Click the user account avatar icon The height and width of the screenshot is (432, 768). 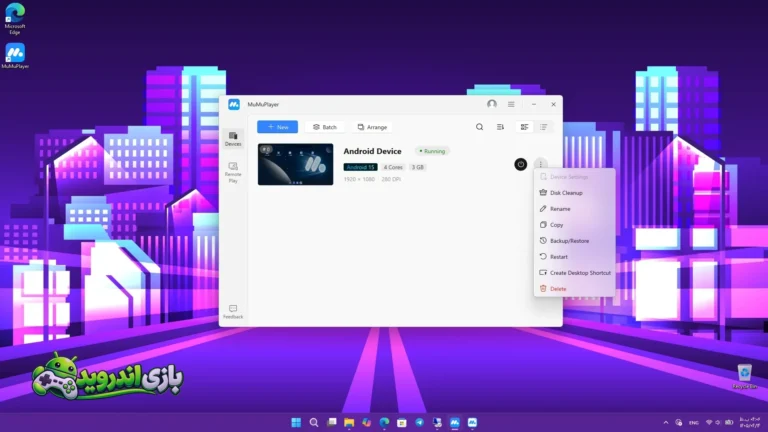click(x=492, y=104)
